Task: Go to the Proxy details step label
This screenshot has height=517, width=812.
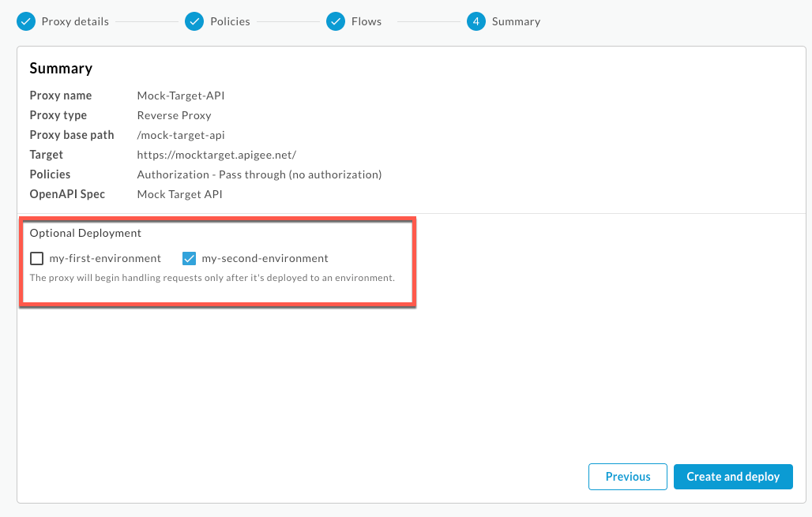Action: click(x=75, y=21)
